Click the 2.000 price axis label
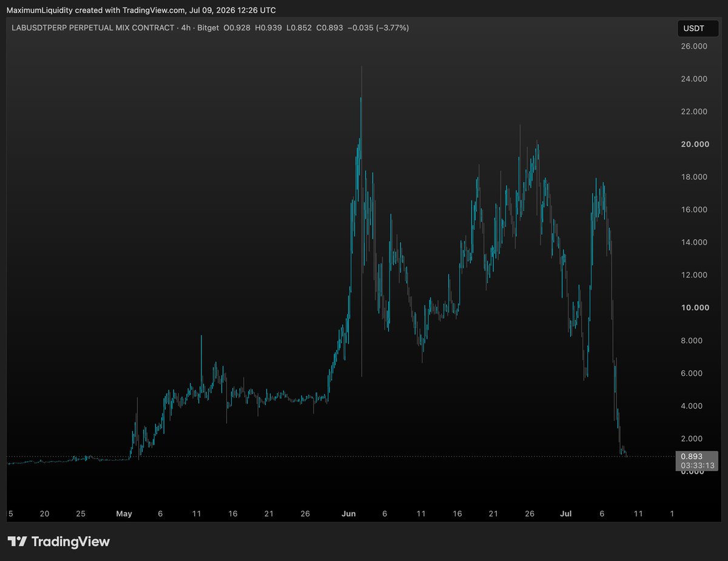 pos(692,439)
